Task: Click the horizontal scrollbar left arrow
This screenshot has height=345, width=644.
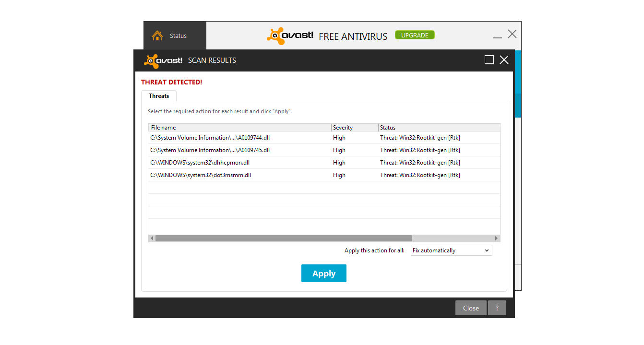Action: (152, 238)
